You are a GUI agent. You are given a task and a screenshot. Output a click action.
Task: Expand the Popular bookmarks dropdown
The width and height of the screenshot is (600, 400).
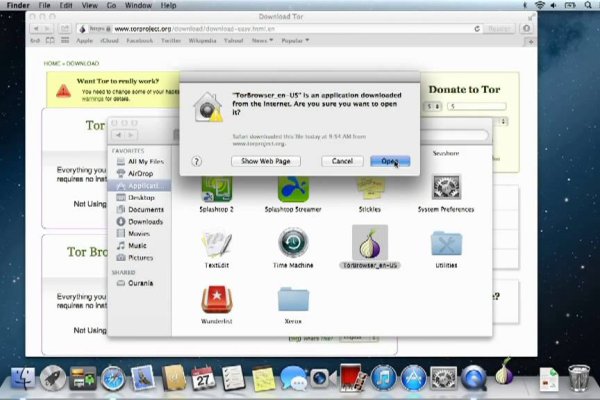pos(296,41)
